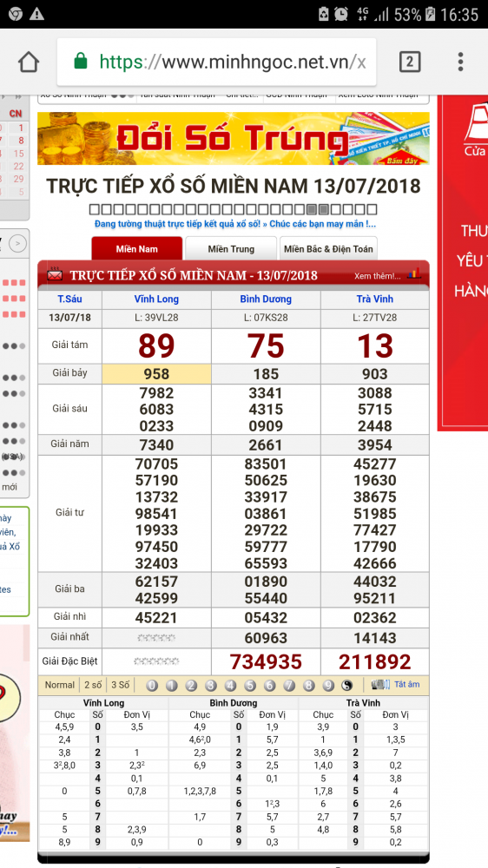Open the Bình Dương province link
488x868 pixels.
[266, 299]
